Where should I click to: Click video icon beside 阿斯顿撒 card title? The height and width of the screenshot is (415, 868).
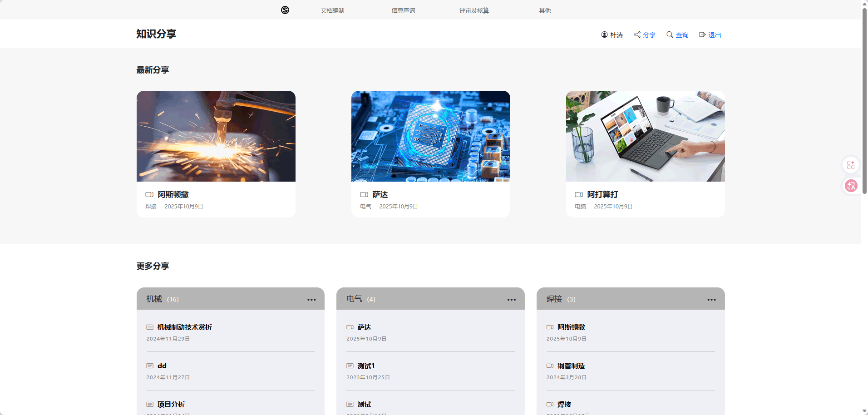click(x=149, y=194)
